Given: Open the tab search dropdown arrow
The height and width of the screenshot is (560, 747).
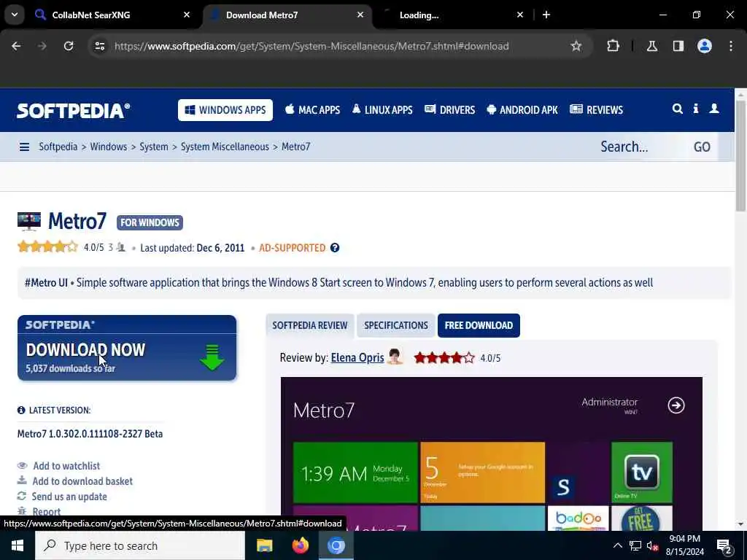Looking at the screenshot, I should pos(15,15).
